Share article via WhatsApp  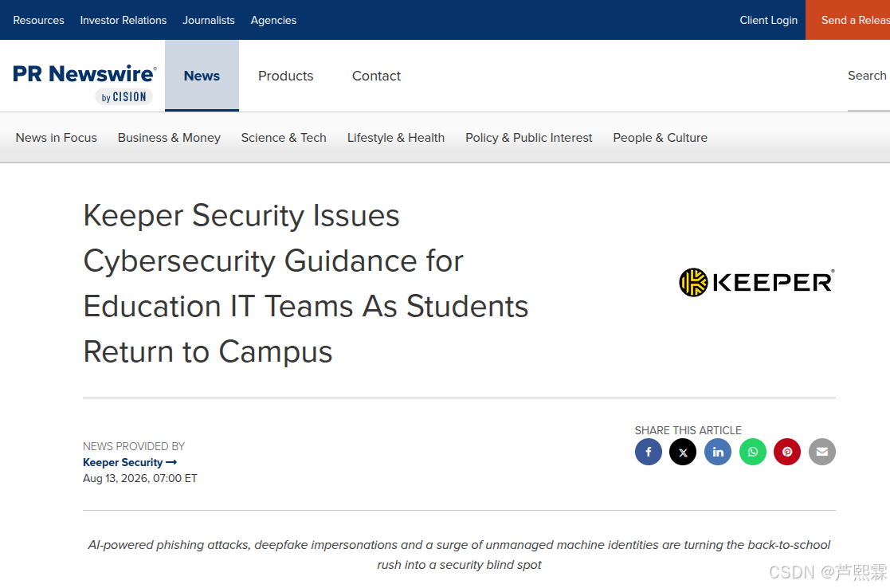[753, 452]
